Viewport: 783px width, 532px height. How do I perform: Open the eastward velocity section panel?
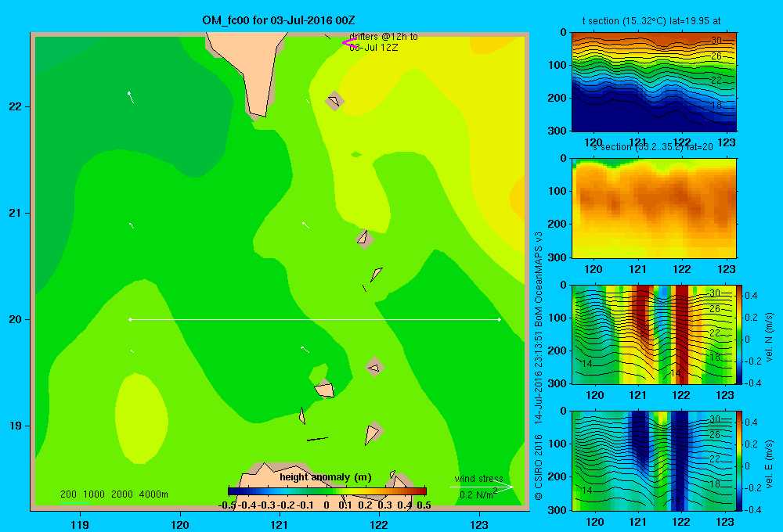654,461
